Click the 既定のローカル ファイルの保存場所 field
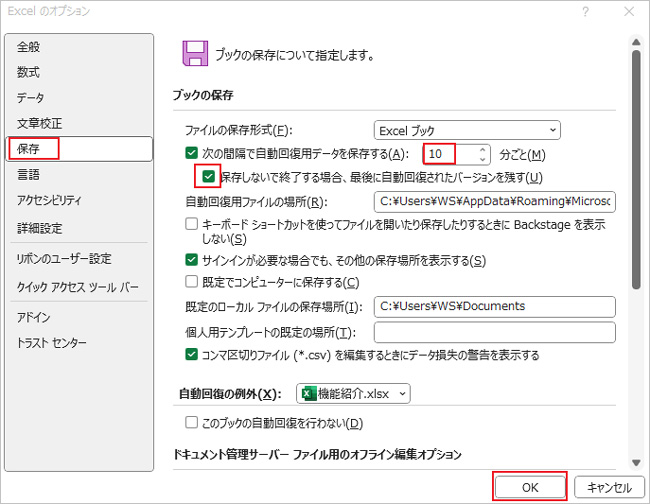 point(495,307)
